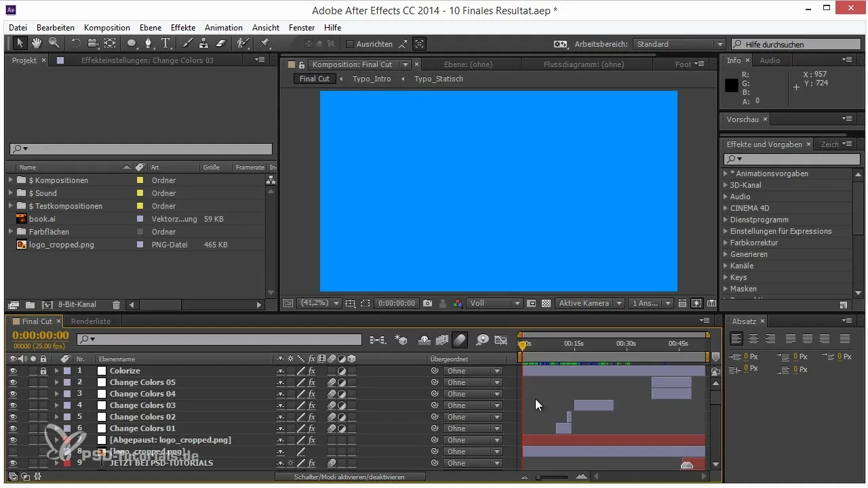Open parent dropdown for Colorize layer
The width and height of the screenshot is (868, 488).
click(473, 371)
